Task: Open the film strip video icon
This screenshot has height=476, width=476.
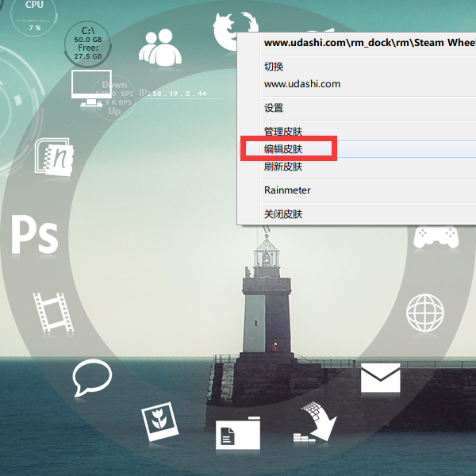Action: pyautogui.click(x=53, y=312)
